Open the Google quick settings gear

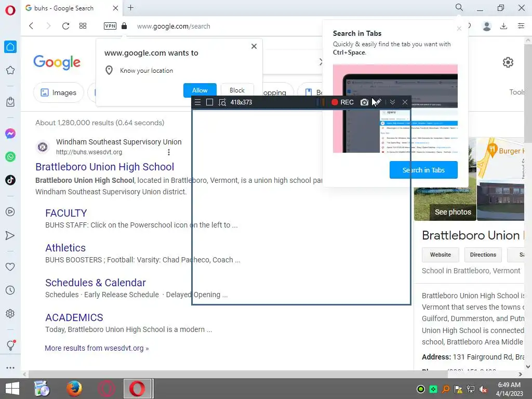coord(508,62)
